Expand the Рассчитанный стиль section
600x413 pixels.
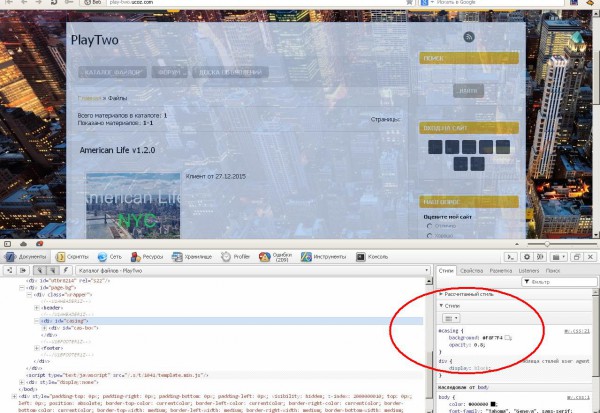466,294
